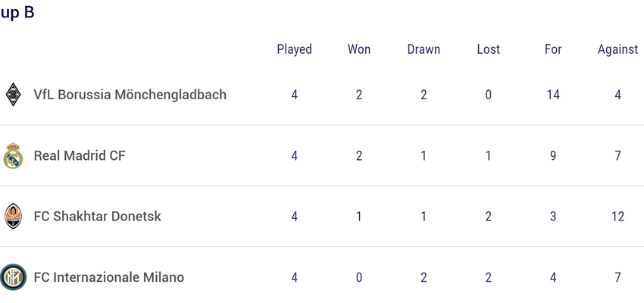The image size is (644, 303).
Task: Select the Played column header
Action: 295,49
